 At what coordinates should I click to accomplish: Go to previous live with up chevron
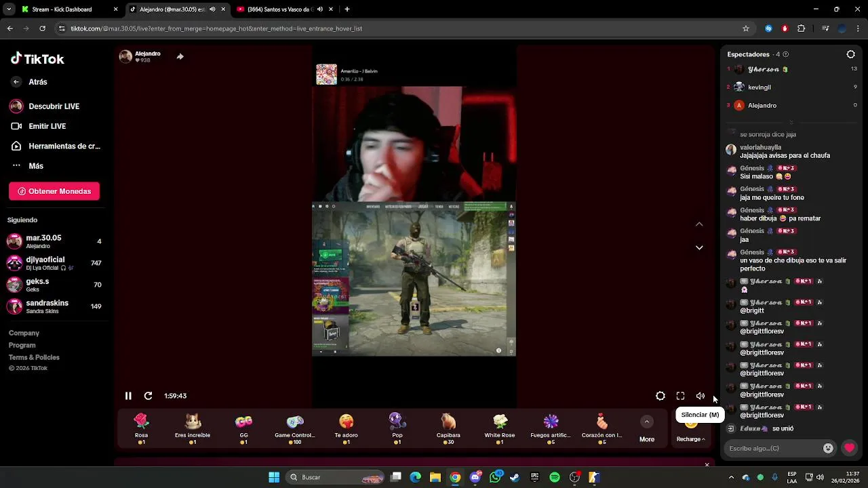pyautogui.click(x=699, y=224)
